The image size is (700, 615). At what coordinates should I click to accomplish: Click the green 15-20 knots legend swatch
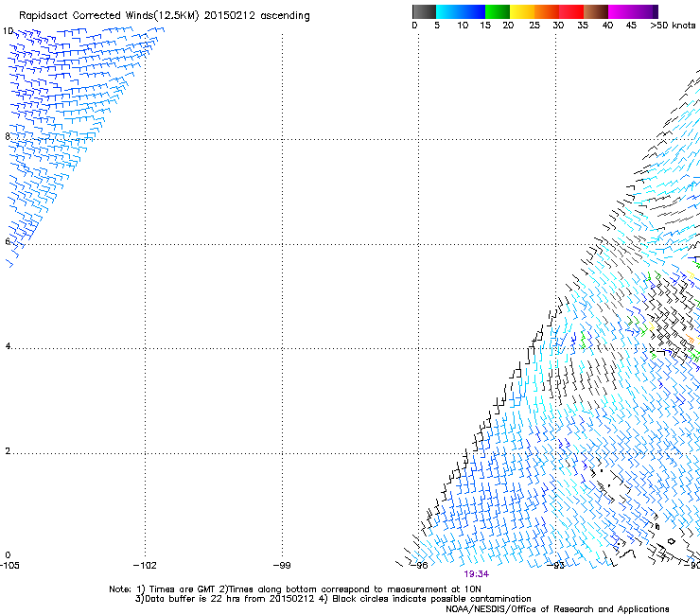tap(498, 11)
